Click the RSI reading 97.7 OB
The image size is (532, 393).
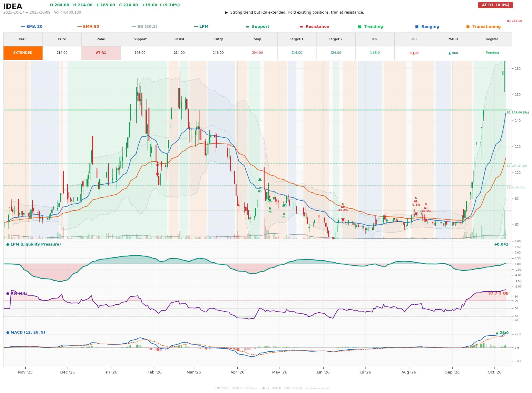pos(498,293)
